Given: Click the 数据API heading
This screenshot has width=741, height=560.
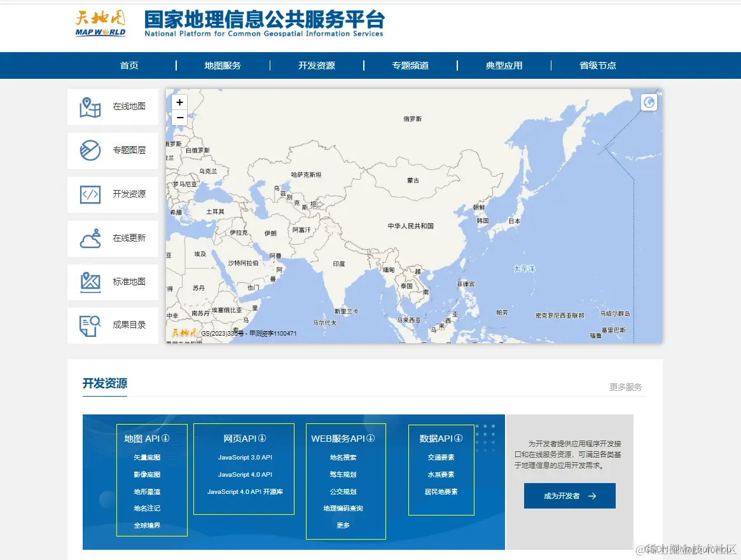Looking at the screenshot, I should (436, 439).
